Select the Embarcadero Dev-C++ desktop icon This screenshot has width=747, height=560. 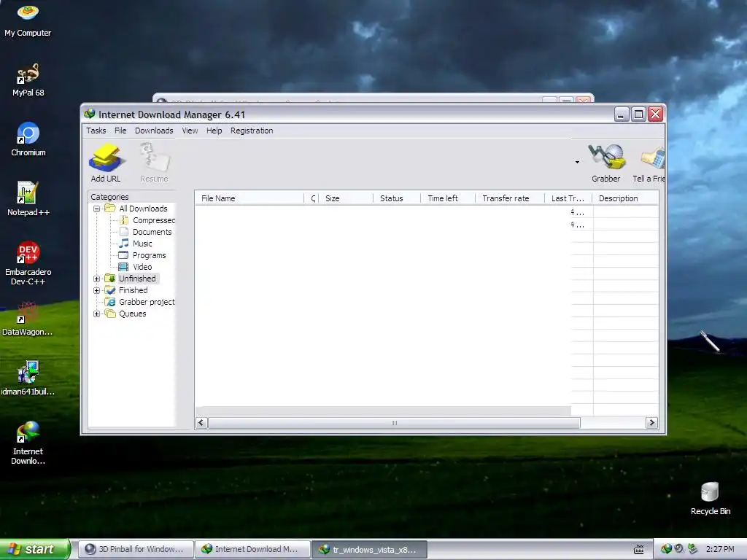point(28,263)
